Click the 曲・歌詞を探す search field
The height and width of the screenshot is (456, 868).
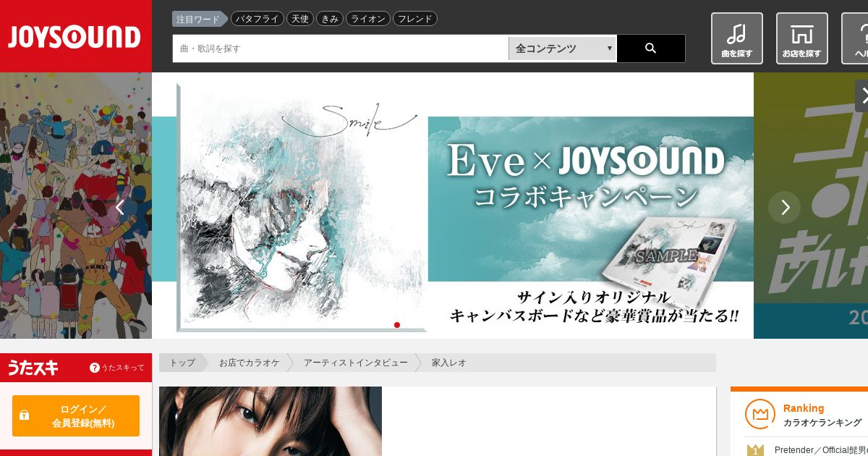(x=341, y=48)
